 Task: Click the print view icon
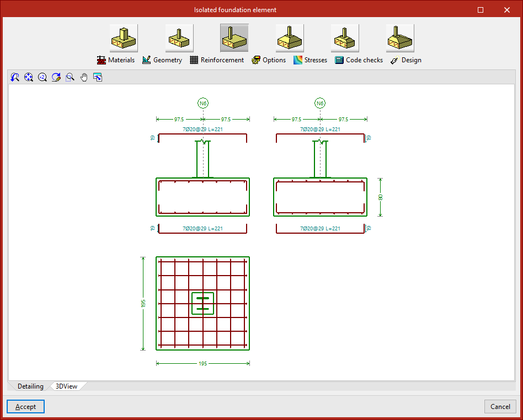click(x=98, y=77)
